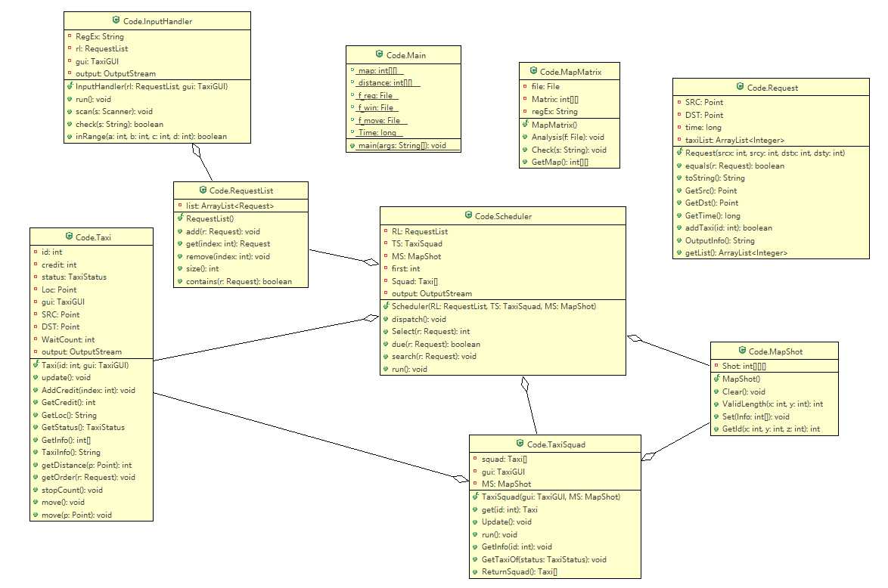Click the field icon next to WaitCount: int

pyautogui.click(x=35, y=339)
